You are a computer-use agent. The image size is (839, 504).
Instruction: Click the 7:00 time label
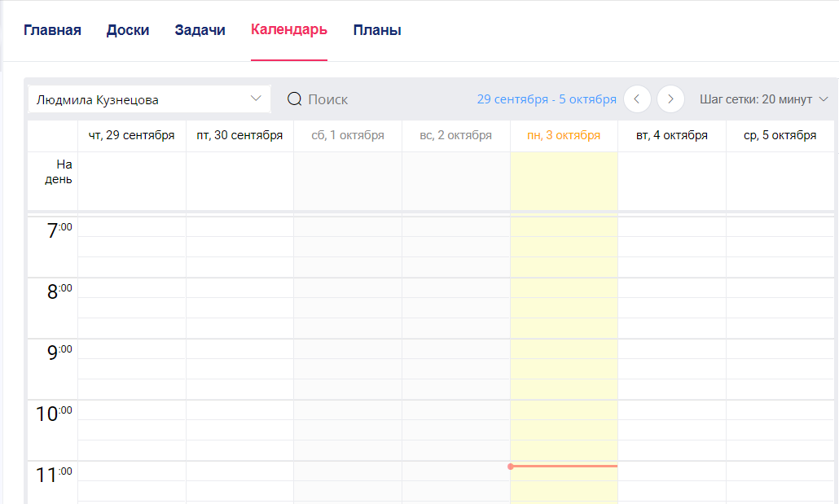tap(59, 230)
